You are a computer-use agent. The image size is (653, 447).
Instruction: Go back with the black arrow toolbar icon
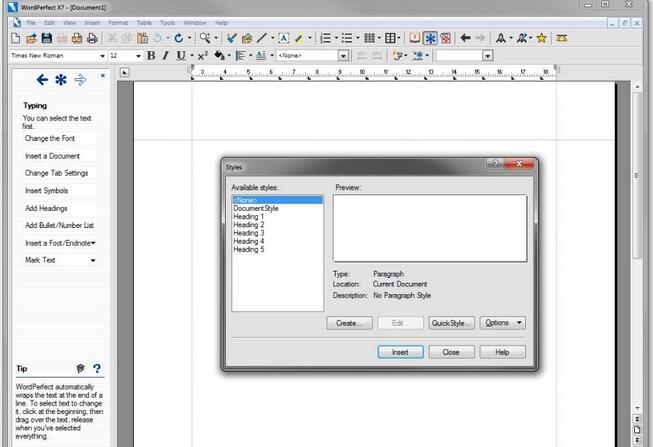[466, 38]
